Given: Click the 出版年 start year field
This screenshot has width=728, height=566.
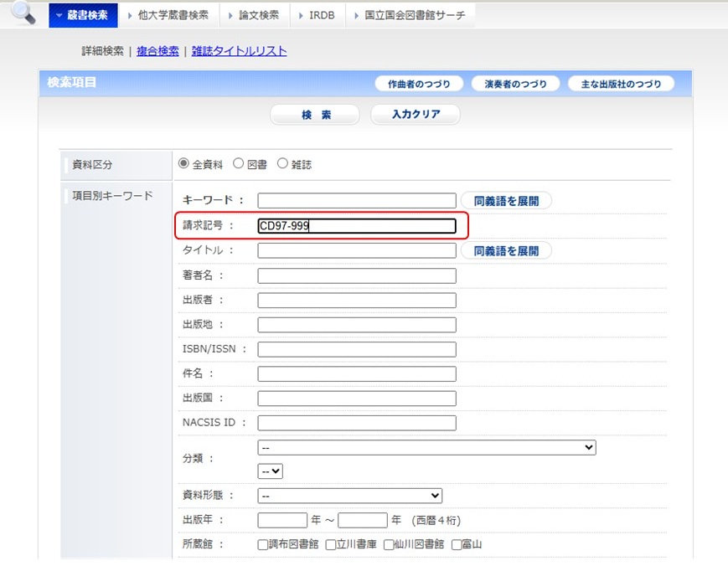Looking at the screenshot, I should (282, 520).
